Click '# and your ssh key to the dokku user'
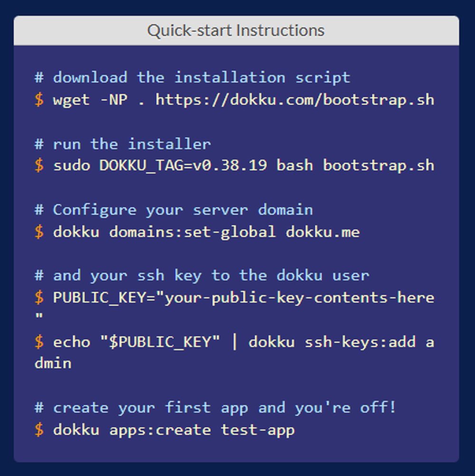The height and width of the screenshot is (476, 475). [202, 276]
